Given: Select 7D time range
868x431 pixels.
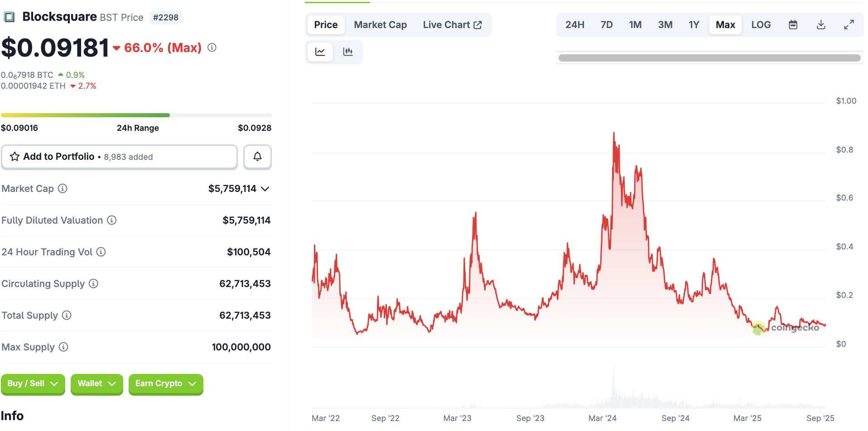Looking at the screenshot, I should tap(607, 25).
